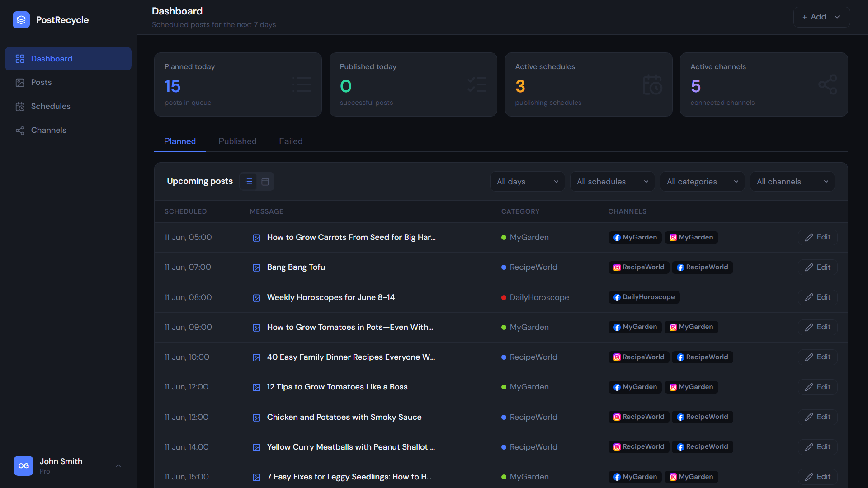Open post title Bang Bang Tofu
The width and height of the screenshot is (868, 488).
(x=296, y=267)
